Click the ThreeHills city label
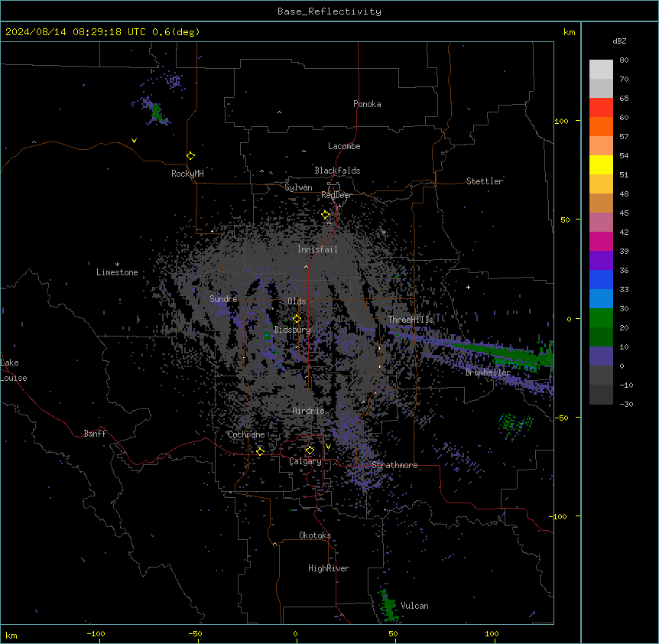The width and height of the screenshot is (659, 644). (x=411, y=320)
